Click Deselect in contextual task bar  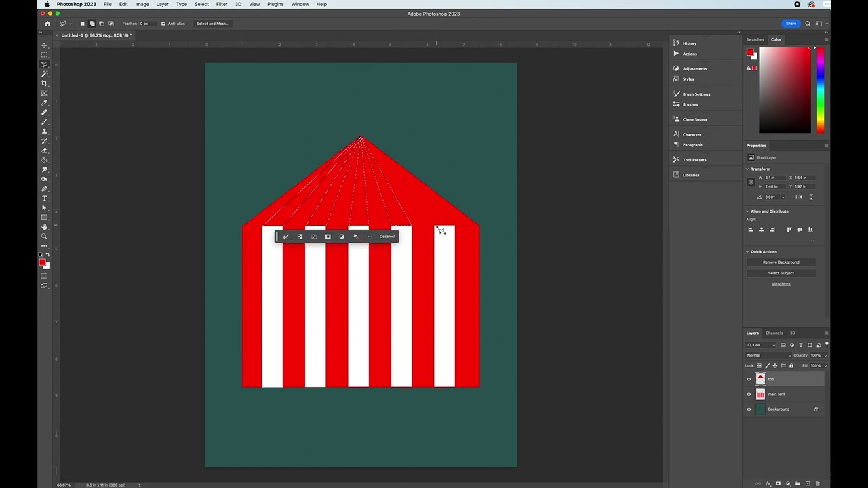click(x=387, y=237)
